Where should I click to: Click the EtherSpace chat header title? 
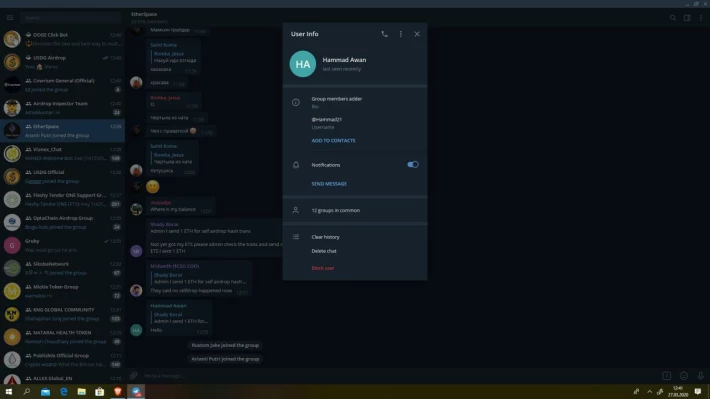(144, 14)
